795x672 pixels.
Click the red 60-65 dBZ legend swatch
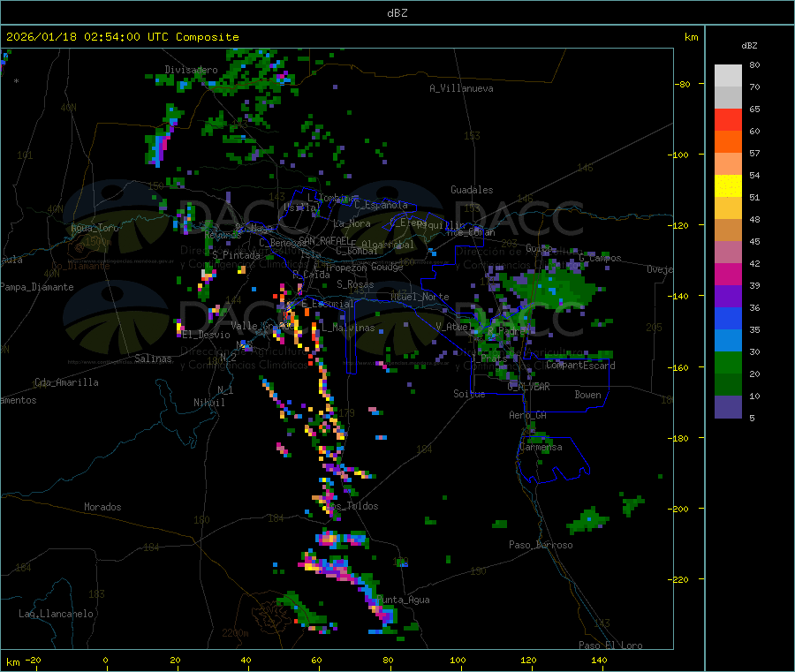click(x=728, y=119)
